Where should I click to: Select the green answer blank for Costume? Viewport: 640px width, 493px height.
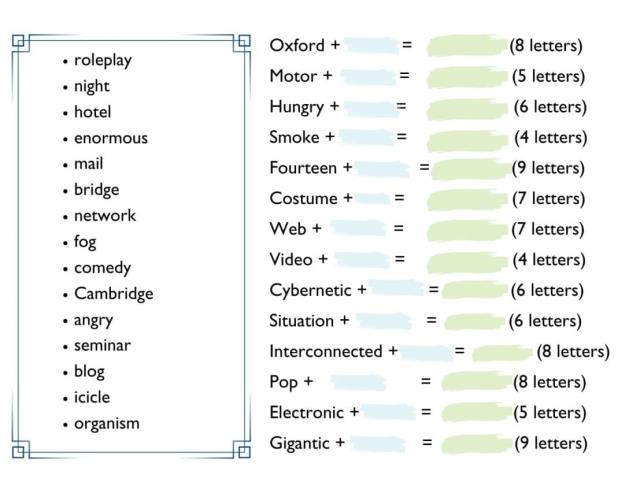466,199
